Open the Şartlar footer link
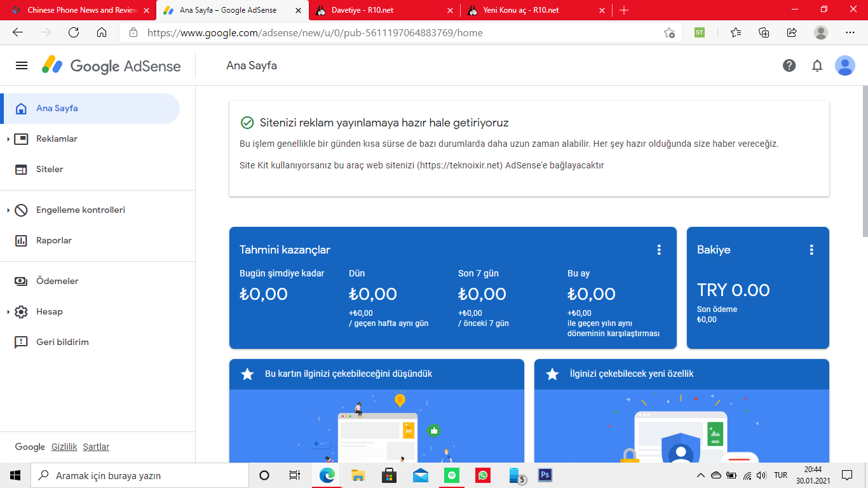 tap(96, 447)
